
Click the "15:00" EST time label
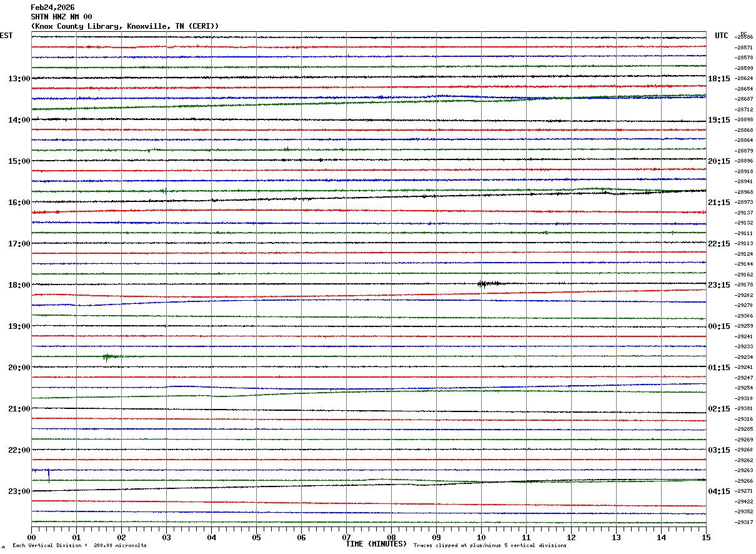19,161
